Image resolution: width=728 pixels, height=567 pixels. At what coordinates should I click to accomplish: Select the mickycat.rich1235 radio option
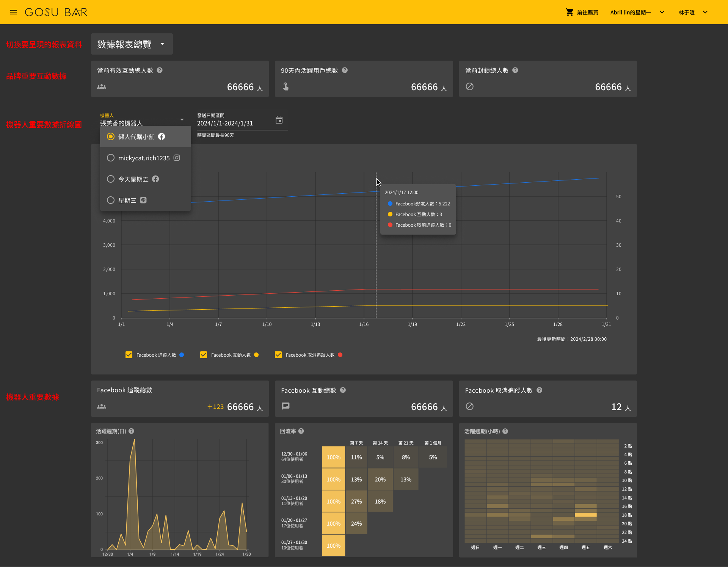pyautogui.click(x=111, y=158)
